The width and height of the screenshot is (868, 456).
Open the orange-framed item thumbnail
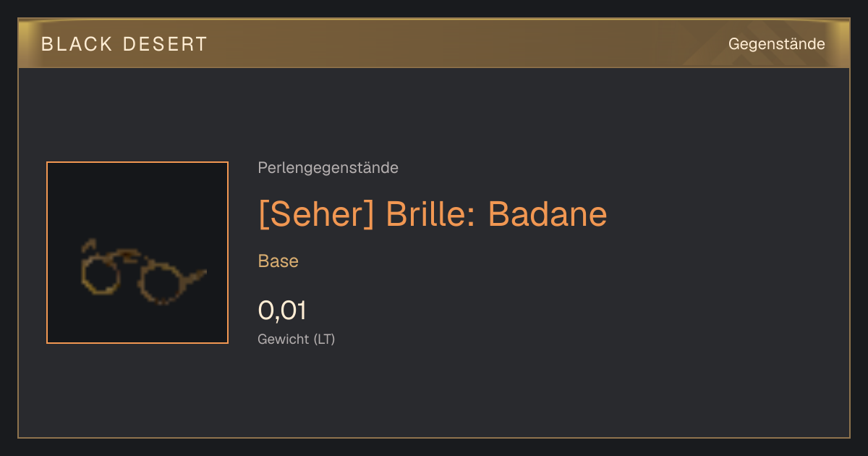[137, 253]
